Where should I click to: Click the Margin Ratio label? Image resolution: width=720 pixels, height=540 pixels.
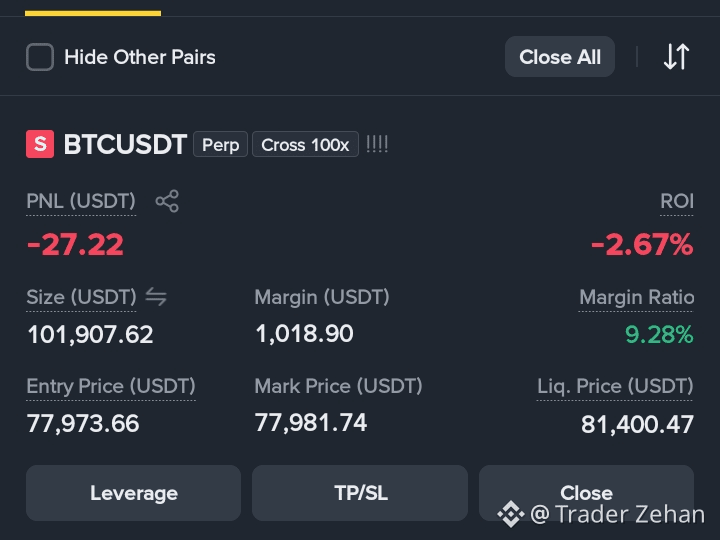[x=636, y=297]
